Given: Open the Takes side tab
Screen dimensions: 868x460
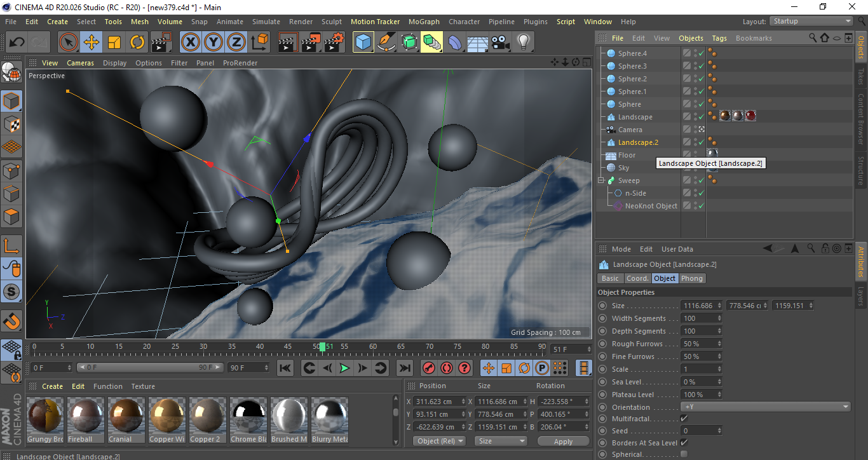Looking at the screenshot, I should (861, 77).
